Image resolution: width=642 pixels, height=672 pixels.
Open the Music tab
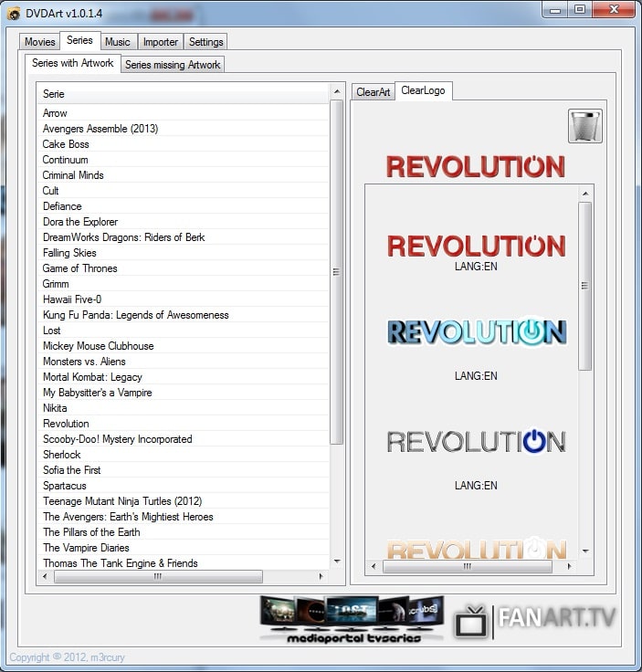tap(118, 42)
